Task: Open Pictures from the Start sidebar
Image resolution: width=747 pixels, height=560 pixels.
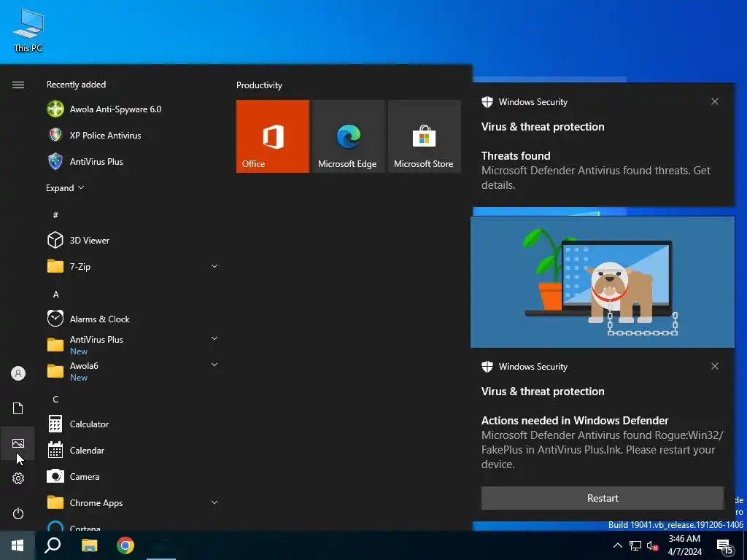Action: point(18,443)
